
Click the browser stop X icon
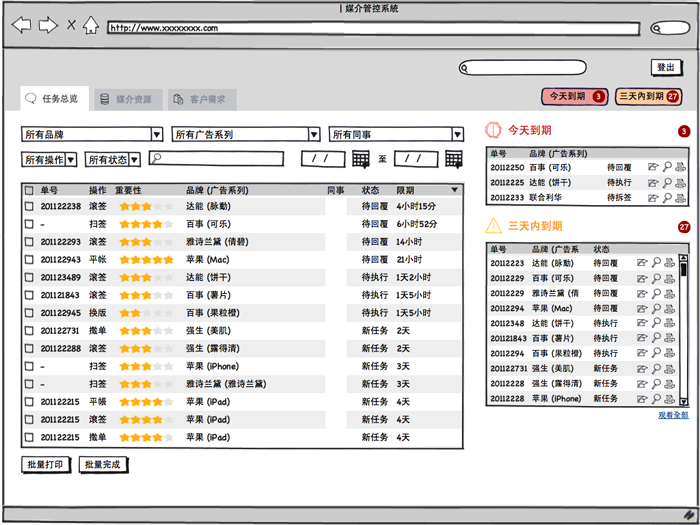[x=71, y=25]
